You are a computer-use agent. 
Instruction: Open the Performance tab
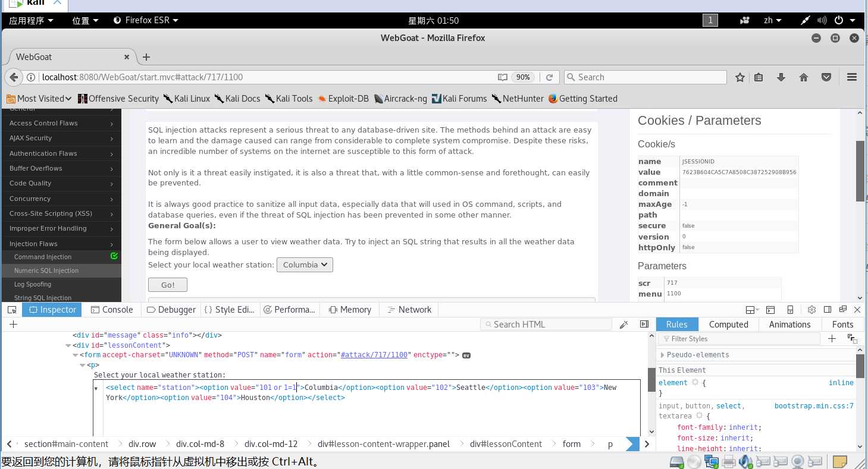coord(289,310)
